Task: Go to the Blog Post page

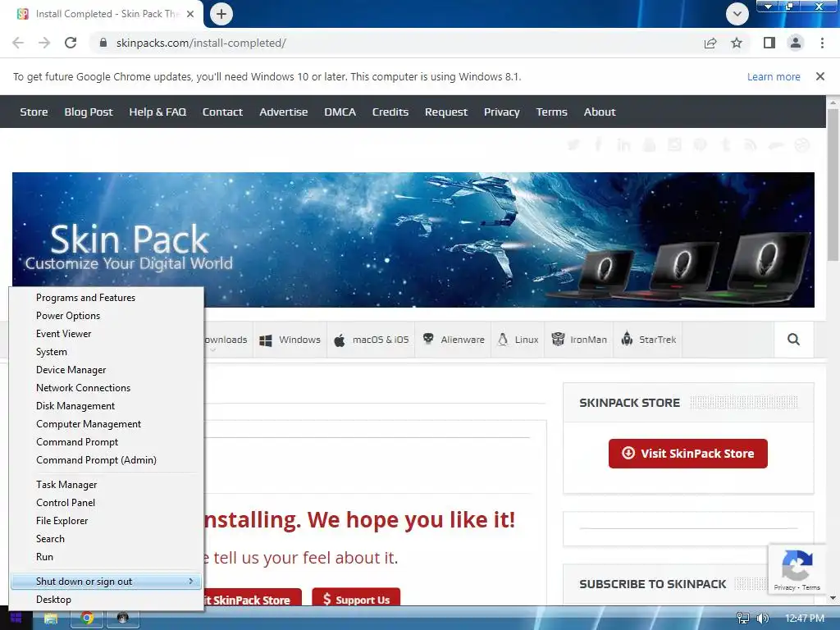Action: pos(89,112)
